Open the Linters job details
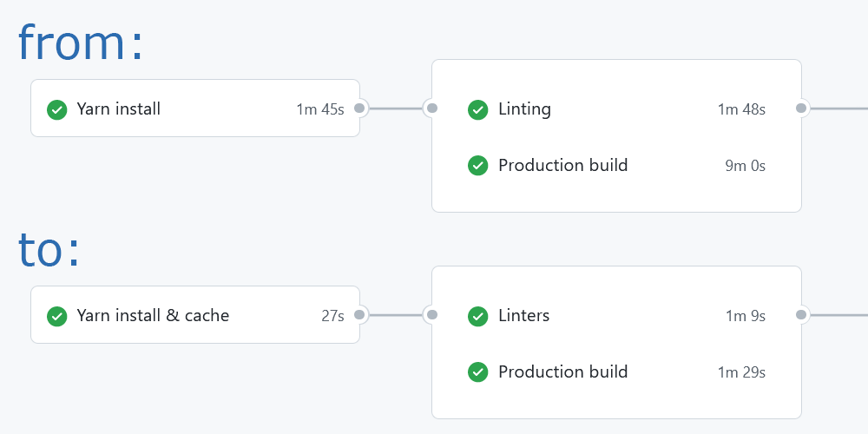 [616, 316]
